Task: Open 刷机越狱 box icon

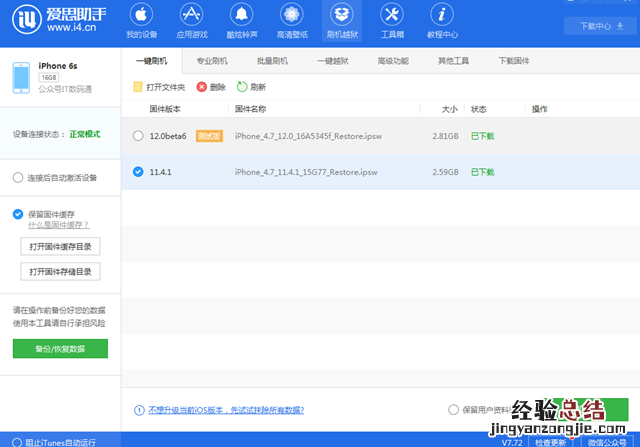Action: click(x=342, y=14)
